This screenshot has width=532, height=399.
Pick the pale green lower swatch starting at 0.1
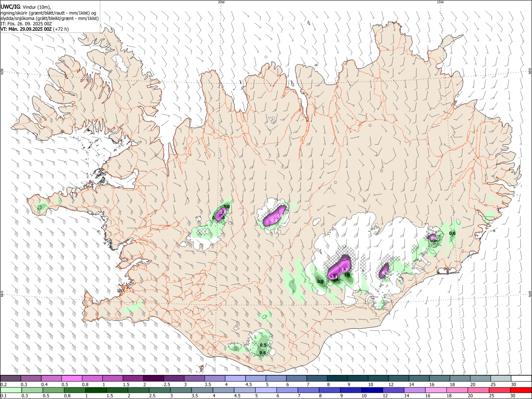(11, 390)
